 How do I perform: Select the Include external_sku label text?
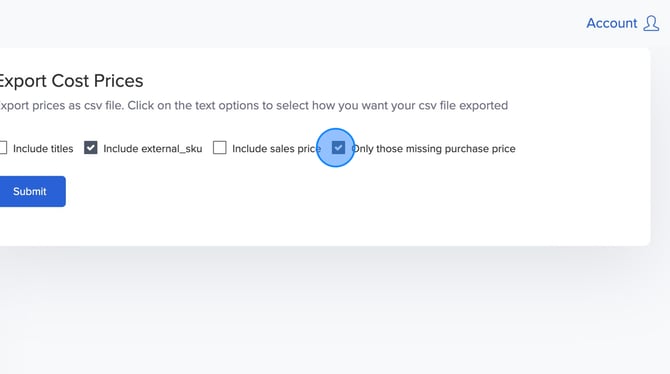click(153, 149)
